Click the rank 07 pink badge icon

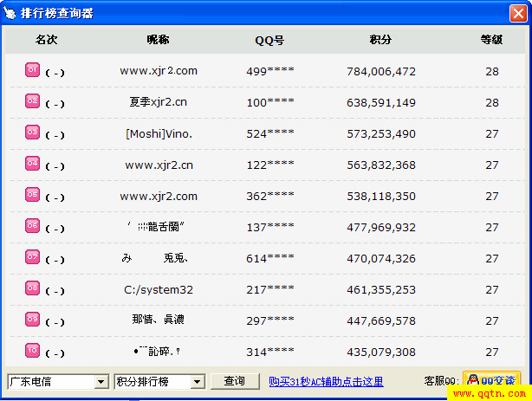click(32, 257)
